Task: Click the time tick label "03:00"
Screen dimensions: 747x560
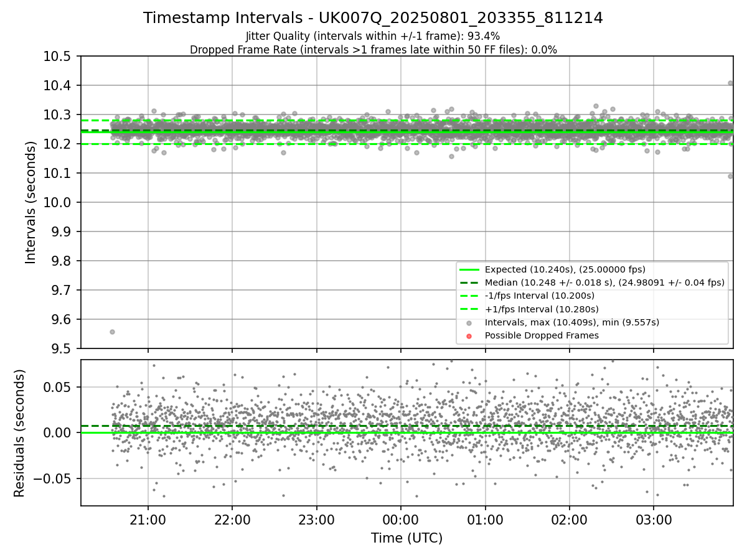Action: (654, 519)
